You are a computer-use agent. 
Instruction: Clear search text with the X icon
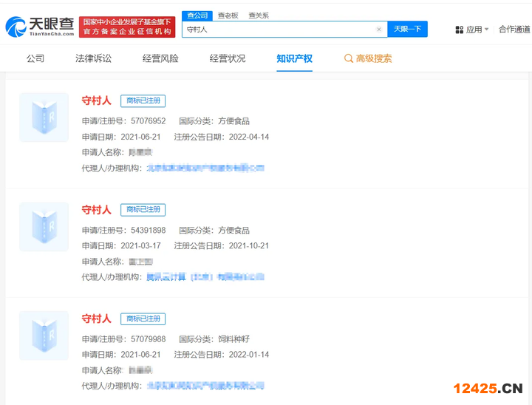coord(379,30)
